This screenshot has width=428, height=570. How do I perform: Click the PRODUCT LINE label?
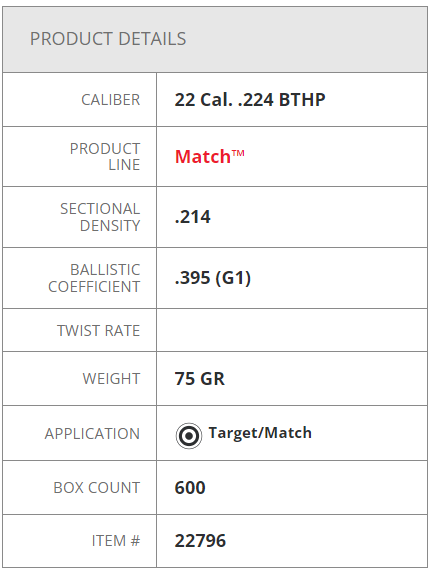105,157
